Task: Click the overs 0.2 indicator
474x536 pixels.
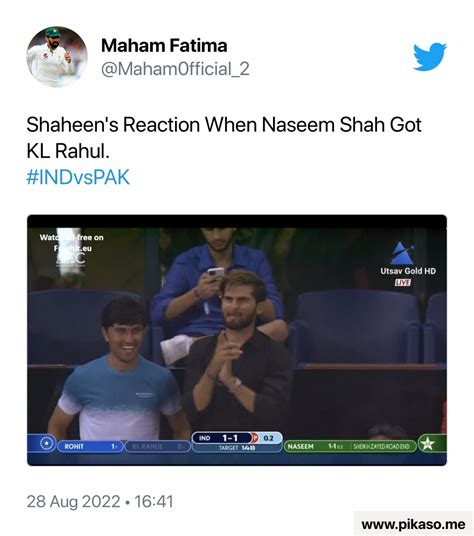Action: click(268, 438)
